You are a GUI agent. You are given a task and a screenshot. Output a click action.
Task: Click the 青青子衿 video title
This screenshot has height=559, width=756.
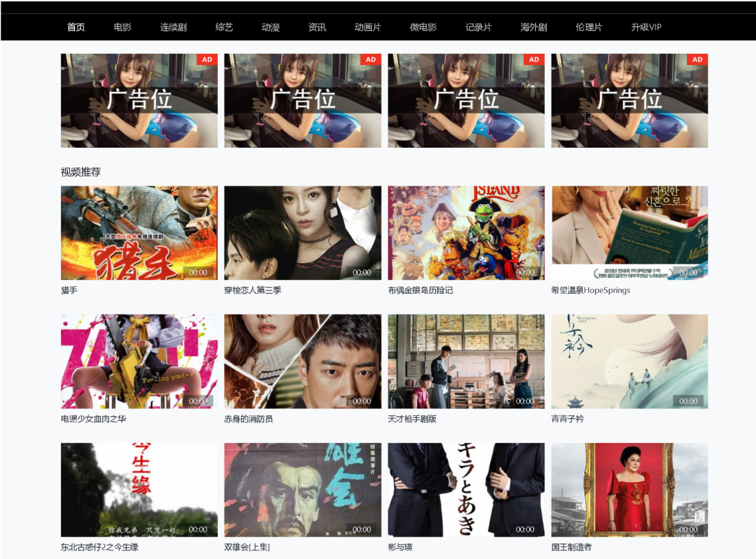pos(568,419)
